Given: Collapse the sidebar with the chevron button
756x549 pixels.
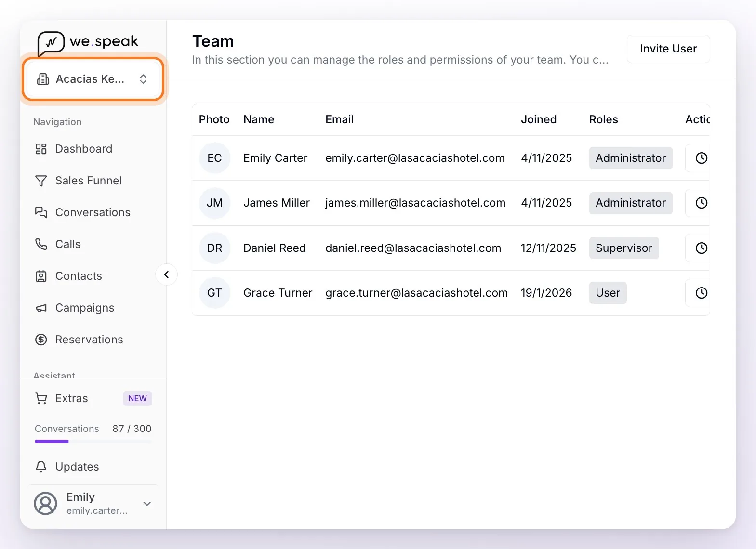Looking at the screenshot, I should tap(167, 274).
